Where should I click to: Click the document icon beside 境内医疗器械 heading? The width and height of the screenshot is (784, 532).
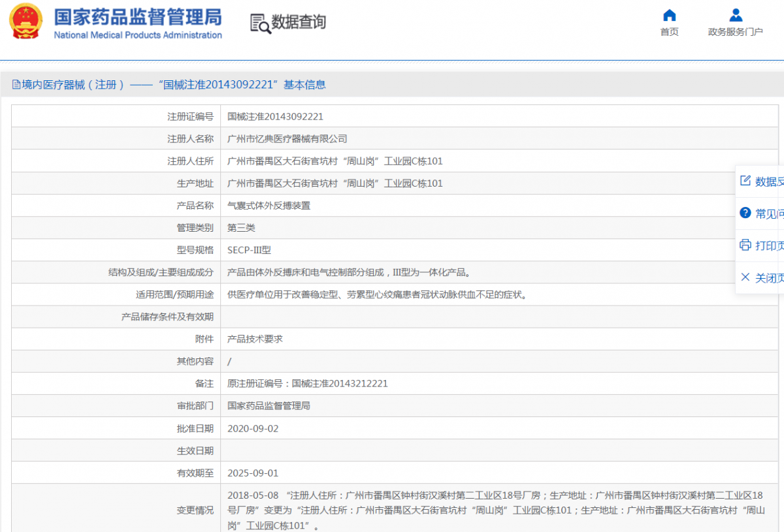16,84
